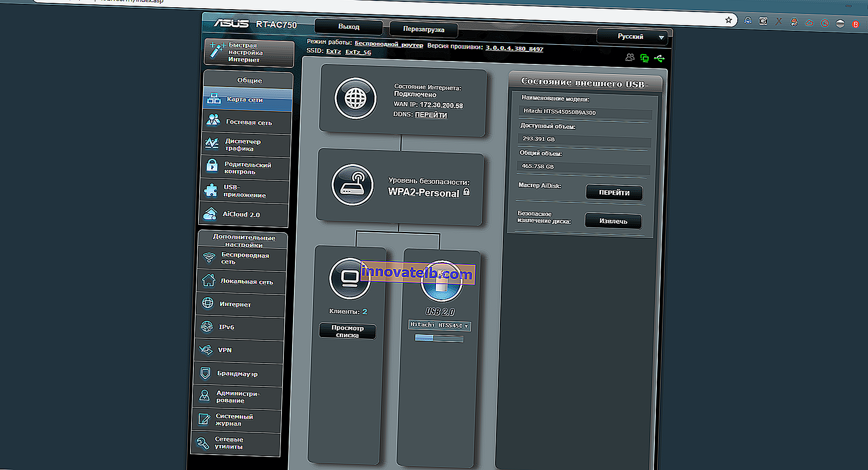Open Диспетчер трафика menu item

pos(246,145)
